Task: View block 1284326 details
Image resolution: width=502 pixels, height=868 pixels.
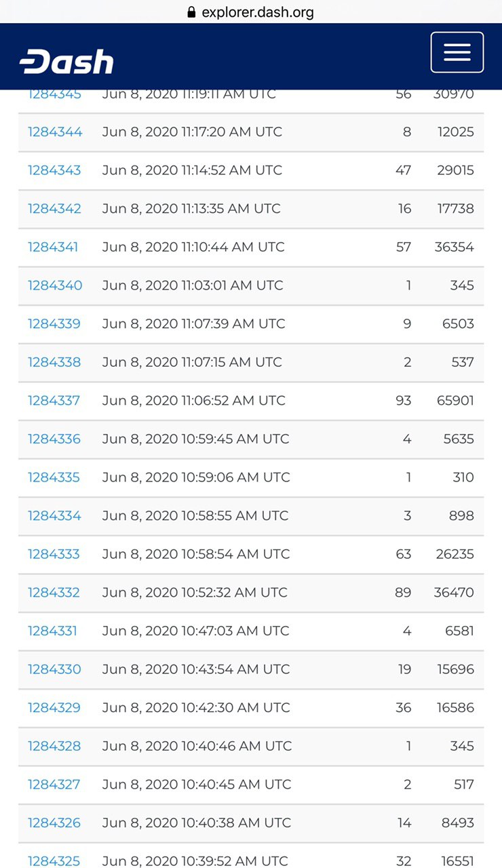Action: [x=54, y=823]
